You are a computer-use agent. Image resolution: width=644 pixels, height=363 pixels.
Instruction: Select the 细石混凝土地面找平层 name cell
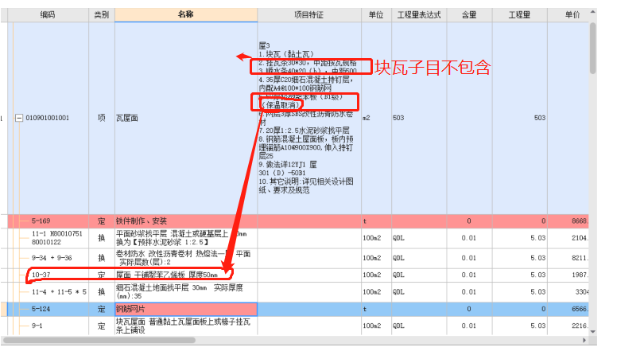(x=186, y=292)
